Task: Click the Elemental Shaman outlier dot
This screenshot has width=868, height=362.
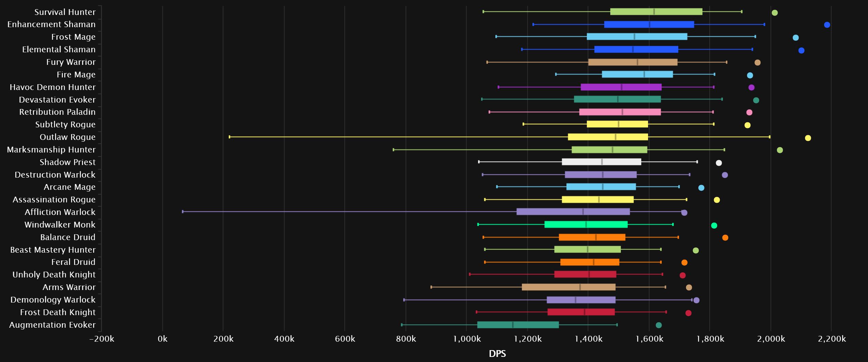Action: 801,51
